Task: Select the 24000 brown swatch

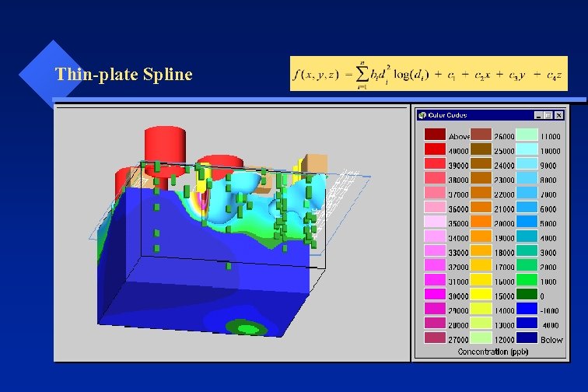Action: point(481,163)
